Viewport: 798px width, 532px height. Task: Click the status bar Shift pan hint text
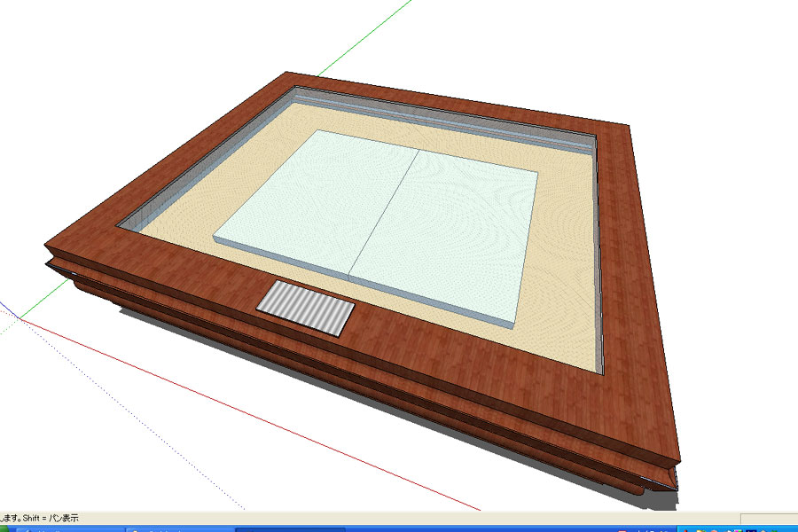40,518
